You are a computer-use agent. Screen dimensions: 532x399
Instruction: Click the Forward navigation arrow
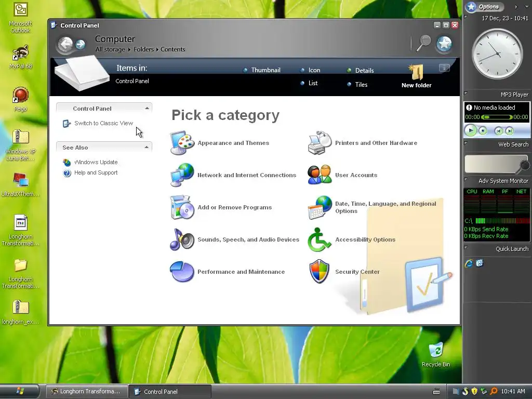[x=80, y=45]
